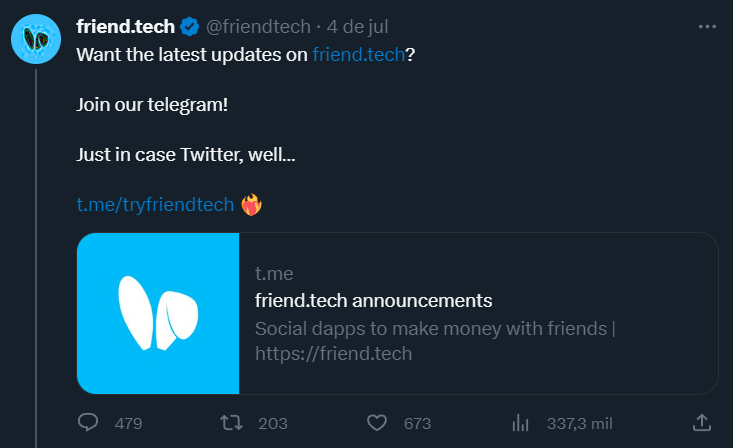Repost using the retweet arrows icon
733x448 pixels.
point(231,423)
